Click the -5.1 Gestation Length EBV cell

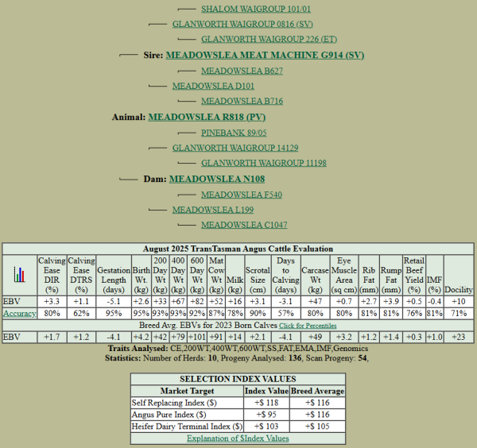click(114, 302)
